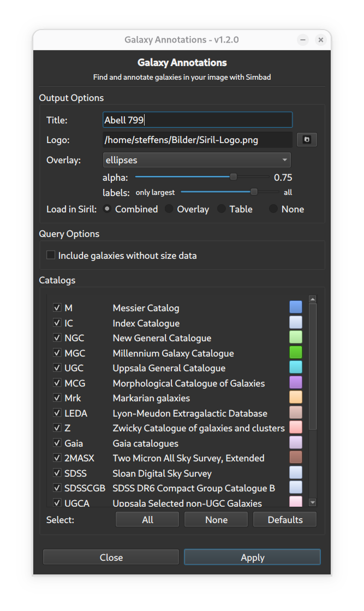The width and height of the screenshot is (364, 611).
Task: Click the Title input field
Action: tap(198, 120)
